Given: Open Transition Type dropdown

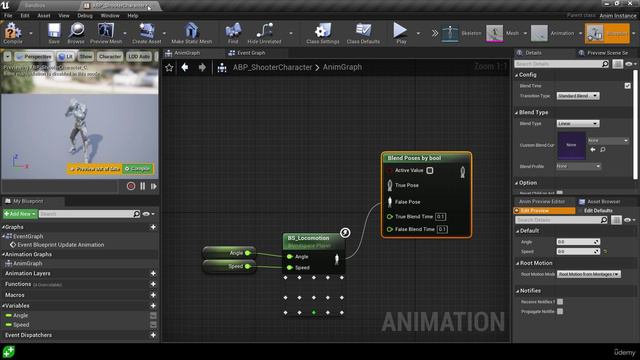Looking at the screenshot, I should [x=578, y=96].
